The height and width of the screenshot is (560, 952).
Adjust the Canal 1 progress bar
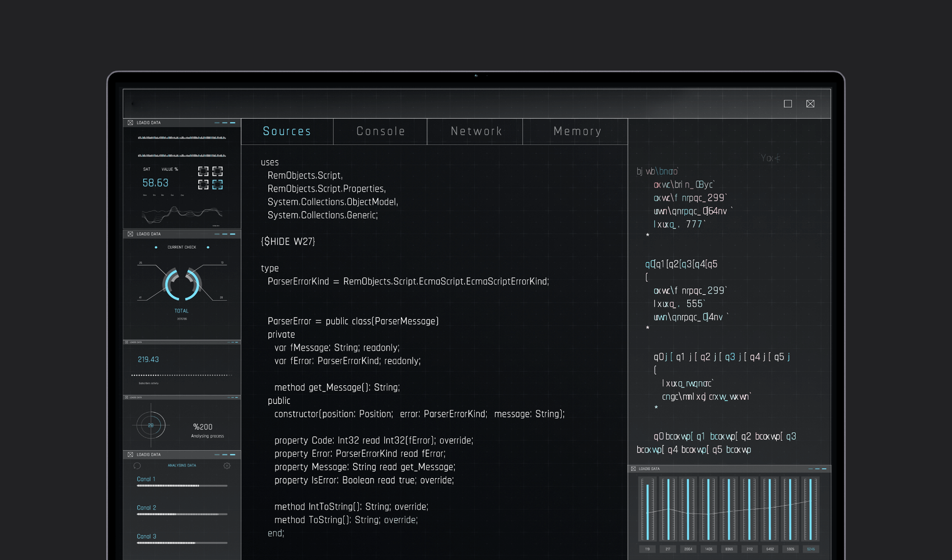point(182,486)
